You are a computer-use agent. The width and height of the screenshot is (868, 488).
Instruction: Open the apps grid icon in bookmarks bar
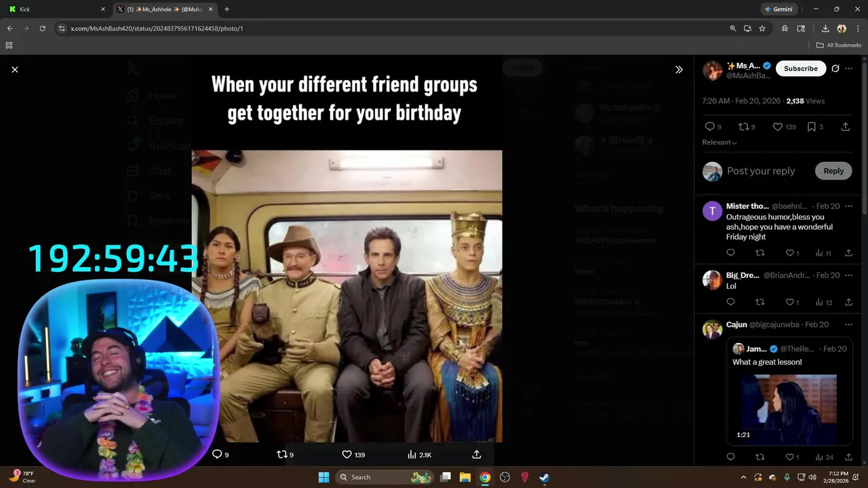[9, 45]
